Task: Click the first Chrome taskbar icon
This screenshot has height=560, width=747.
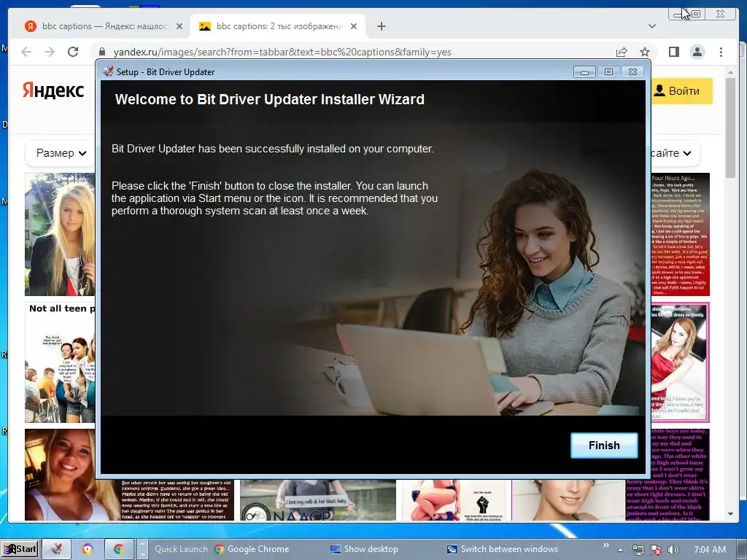Action: 88,549
